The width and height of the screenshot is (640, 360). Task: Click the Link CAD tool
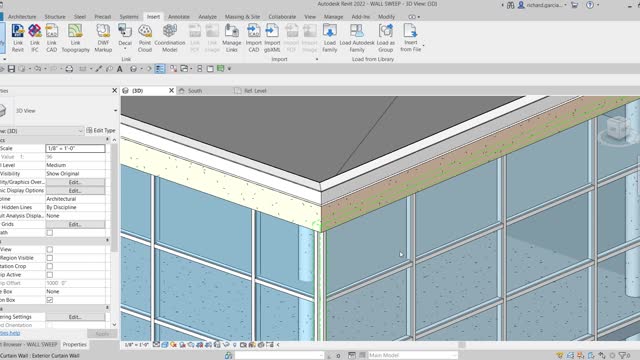tap(51, 38)
